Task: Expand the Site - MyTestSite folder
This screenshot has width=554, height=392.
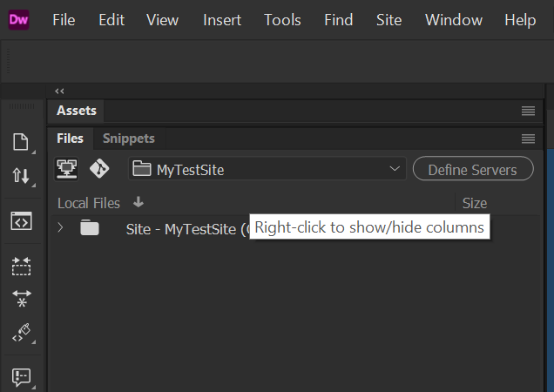Action: [x=60, y=228]
